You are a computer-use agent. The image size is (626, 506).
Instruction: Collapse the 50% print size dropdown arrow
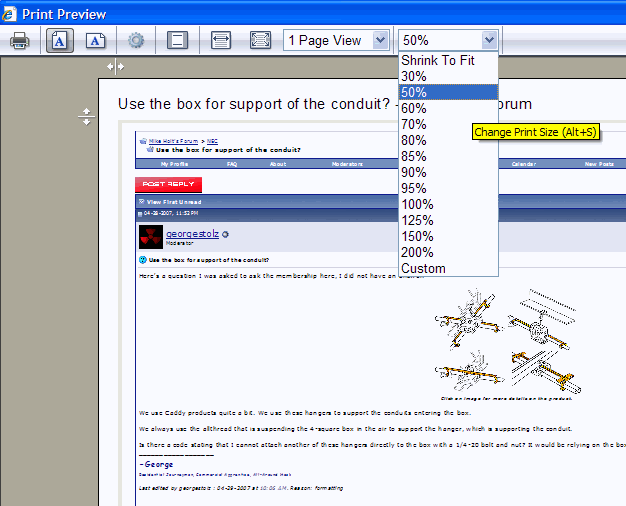coord(489,40)
